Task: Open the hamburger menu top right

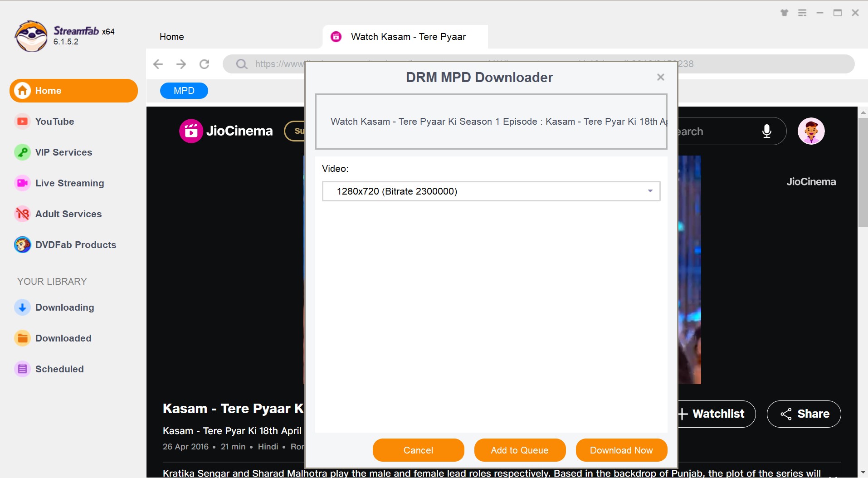Action: pyautogui.click(x=802, y=13)
